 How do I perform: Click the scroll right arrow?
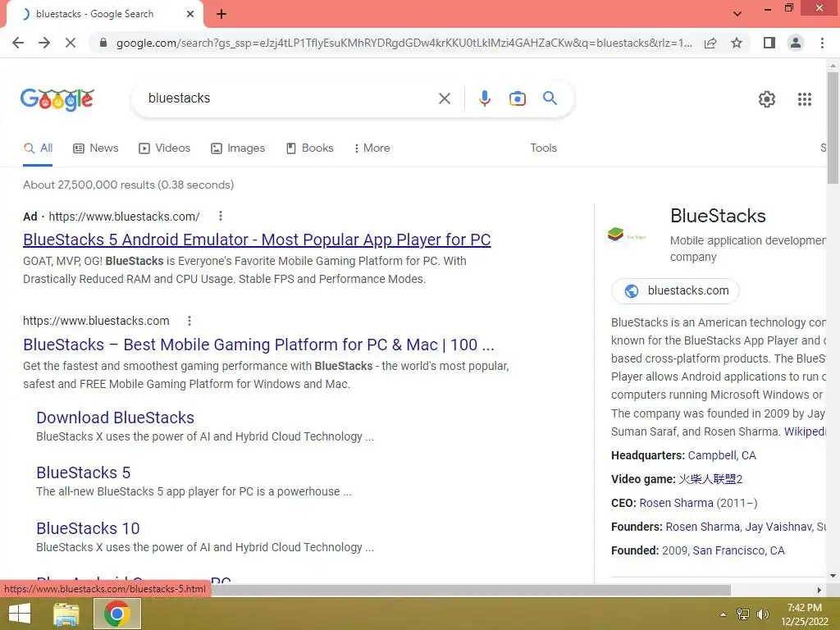819,590
